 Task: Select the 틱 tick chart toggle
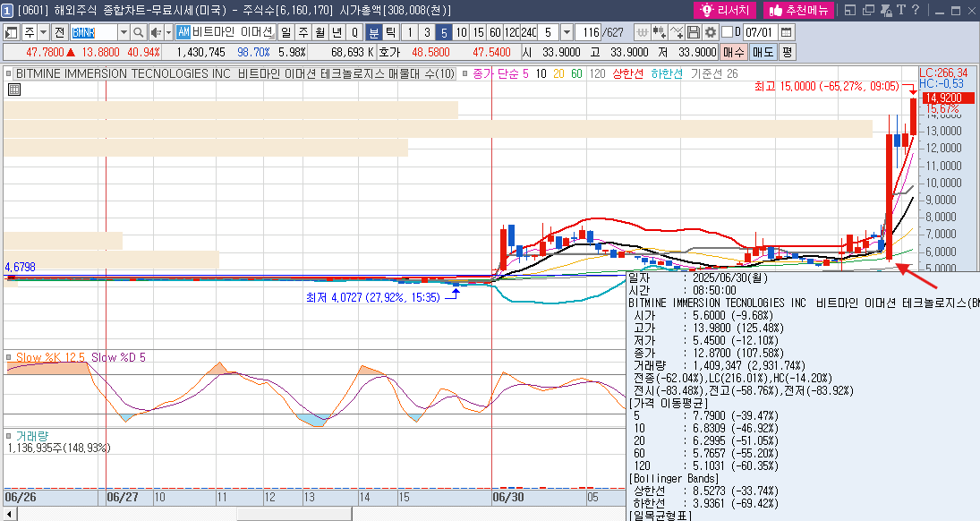click(x=390, y=32)
